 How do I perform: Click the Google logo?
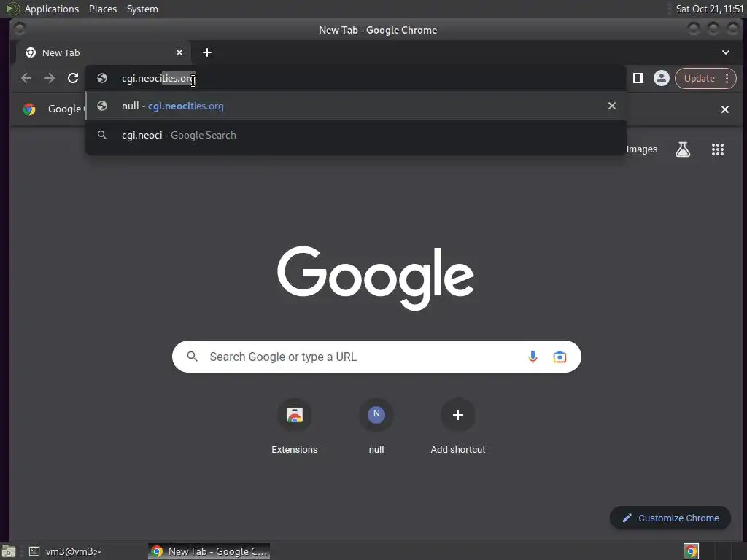(376, 277)
